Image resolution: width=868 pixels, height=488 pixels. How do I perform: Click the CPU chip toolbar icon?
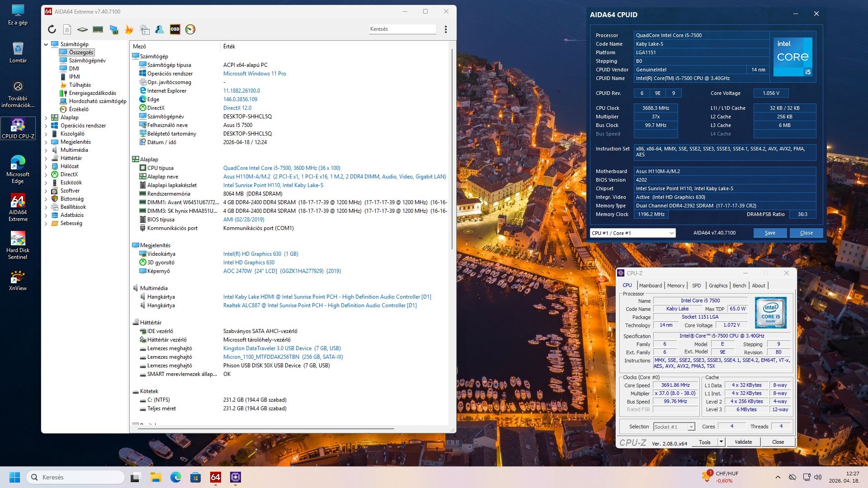tap(82, 29)
